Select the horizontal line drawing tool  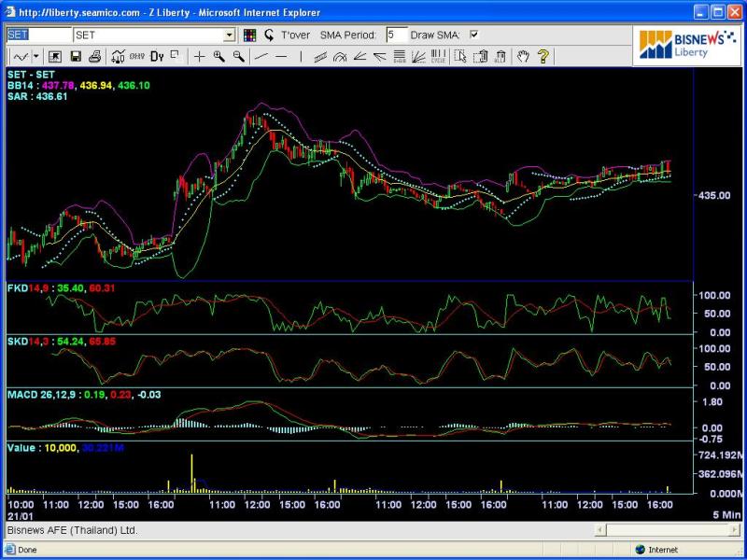[x=282, y=57]
